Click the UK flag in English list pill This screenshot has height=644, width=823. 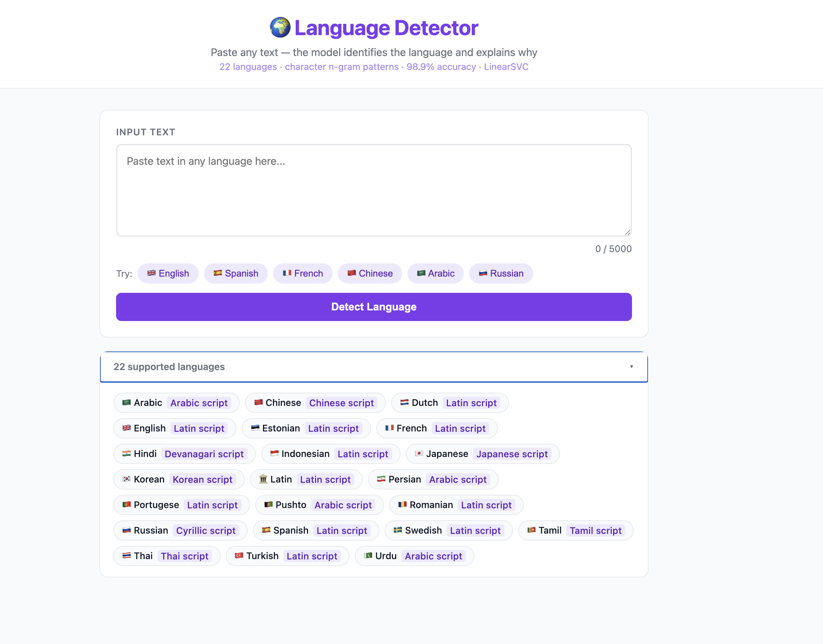[x=127, y=428]
